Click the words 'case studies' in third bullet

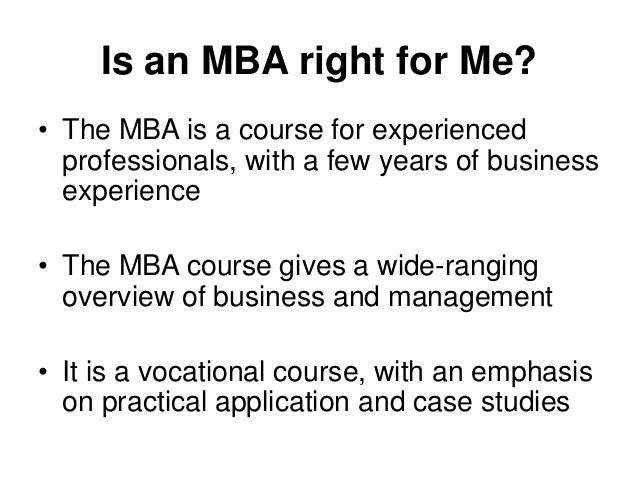click(x=491, y=402)
